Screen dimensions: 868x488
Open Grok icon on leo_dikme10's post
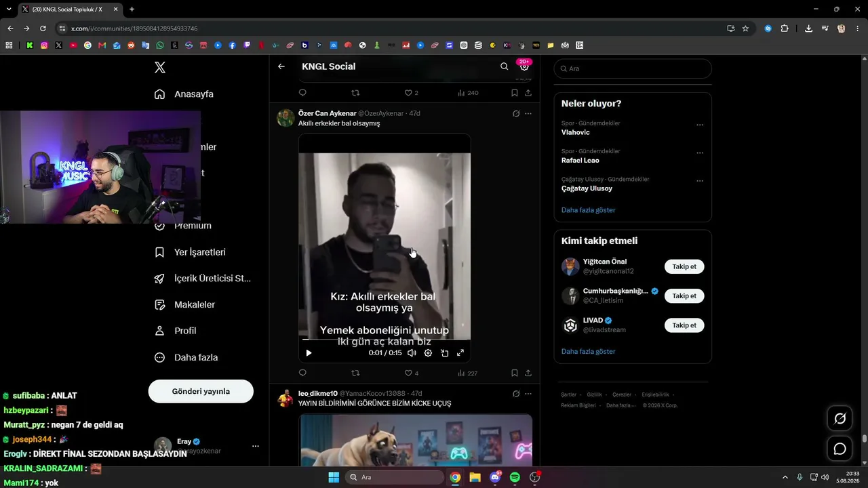point(516,393)
